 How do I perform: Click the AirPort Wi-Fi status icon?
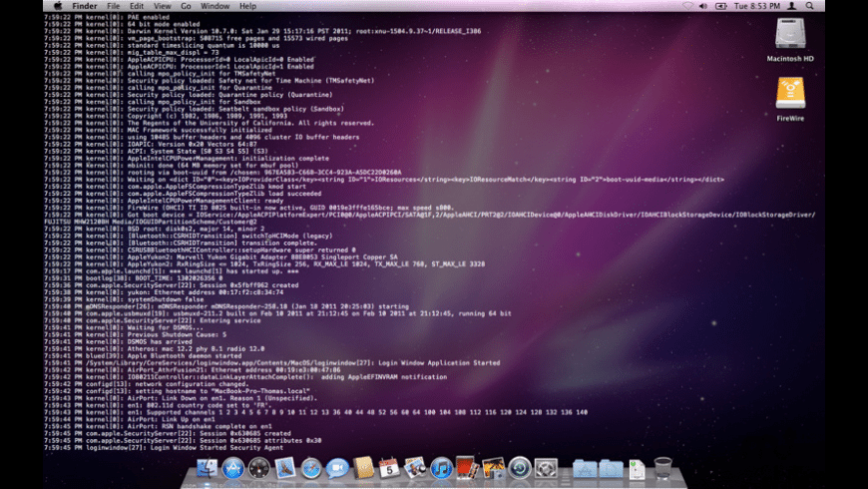point(687,6)
